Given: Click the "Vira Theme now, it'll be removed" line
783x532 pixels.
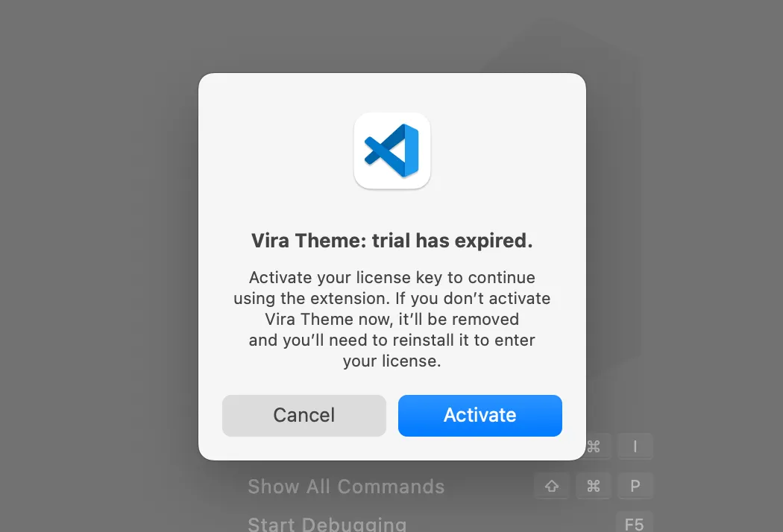Looking at the screenshot, I should coord(392,320).
